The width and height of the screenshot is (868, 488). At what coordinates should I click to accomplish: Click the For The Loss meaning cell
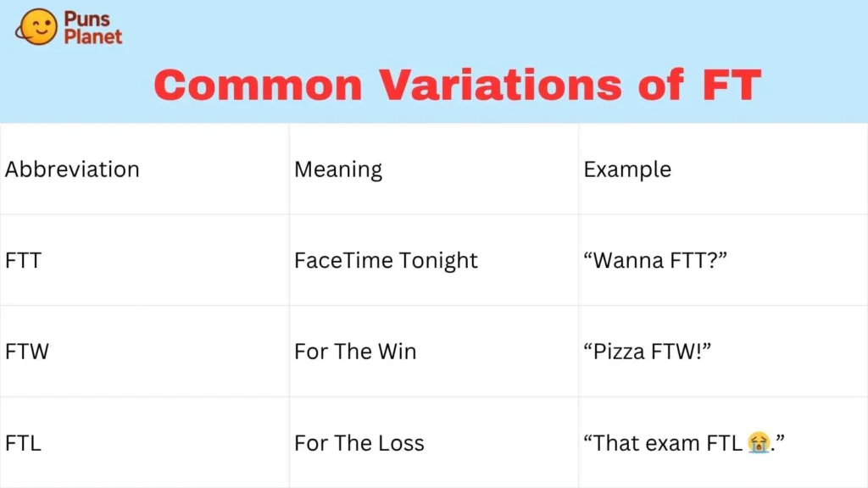click(359, 443)
